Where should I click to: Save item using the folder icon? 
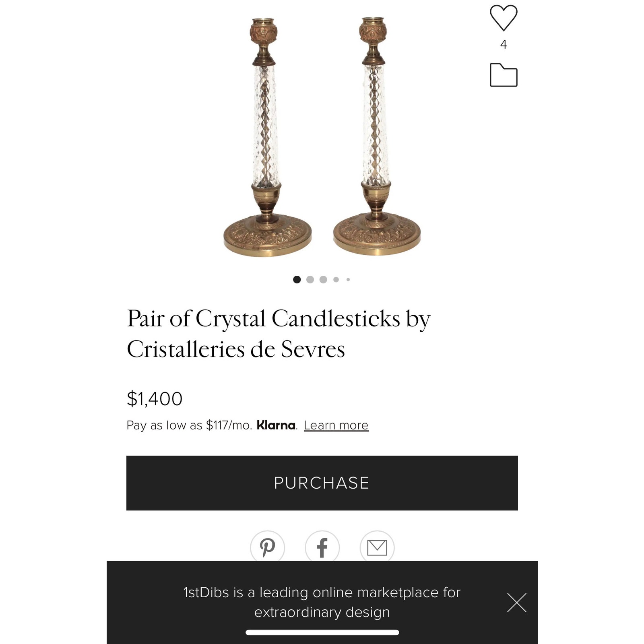tap(503, 75)
